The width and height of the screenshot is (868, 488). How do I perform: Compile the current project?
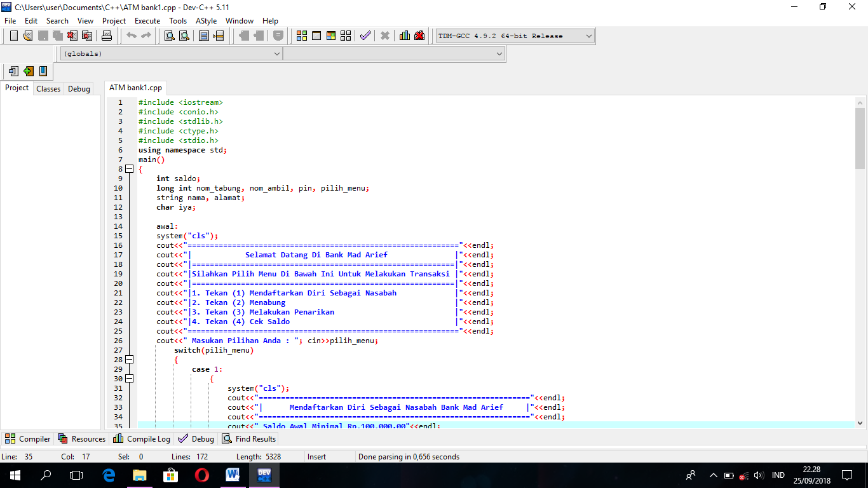coord(302,36)
